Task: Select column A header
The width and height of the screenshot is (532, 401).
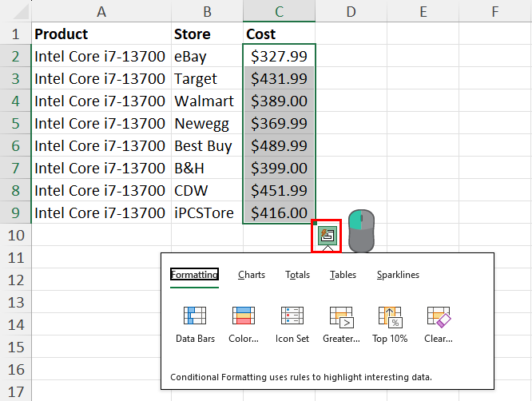Action: [x=101, y=11]
